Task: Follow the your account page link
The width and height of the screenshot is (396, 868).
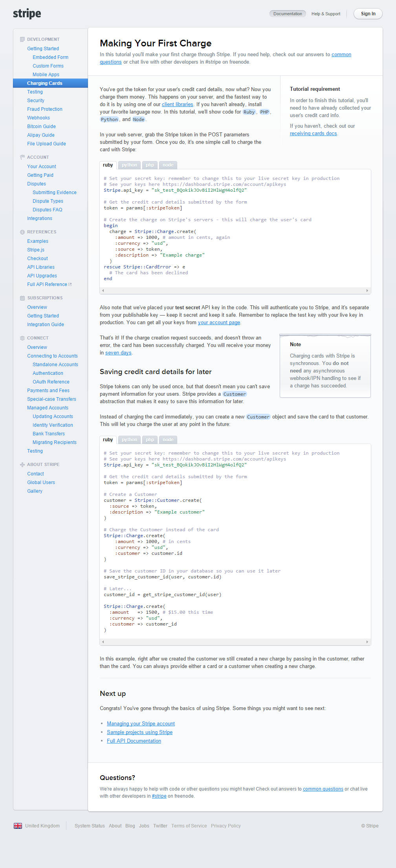Action: (x=219, y=323)
